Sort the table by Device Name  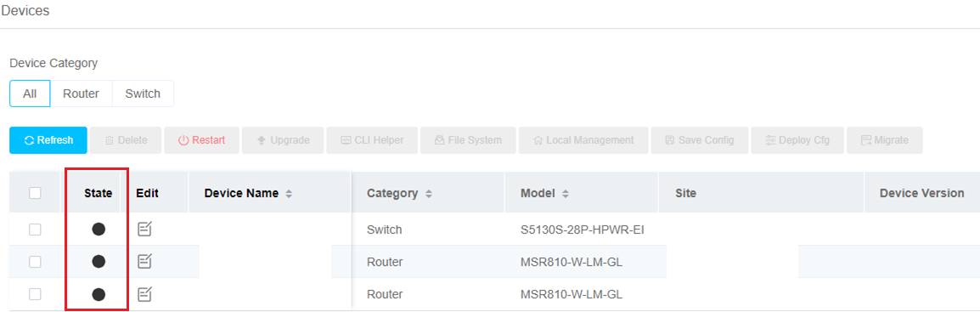coord(288,194)
